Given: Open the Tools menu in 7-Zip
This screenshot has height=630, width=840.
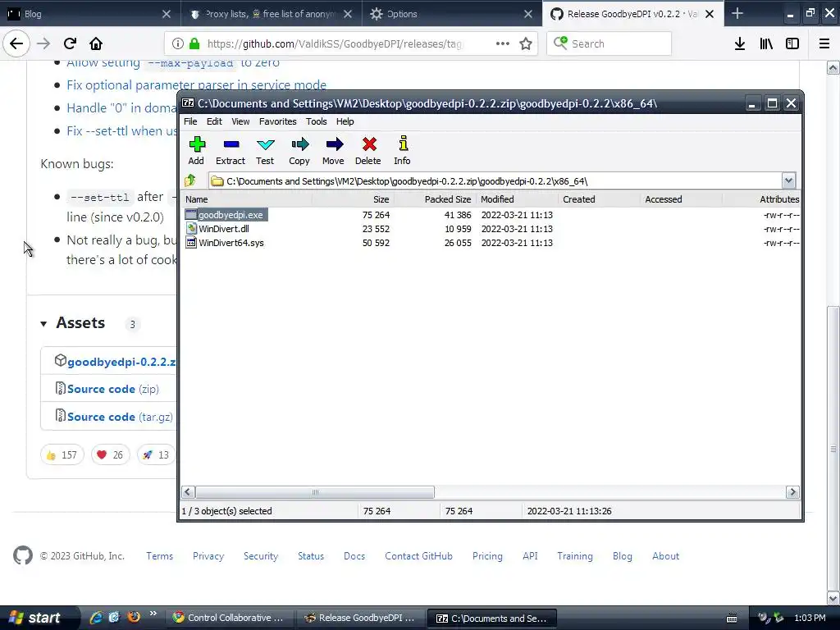Looking at the screenshot, I should 317,121.
